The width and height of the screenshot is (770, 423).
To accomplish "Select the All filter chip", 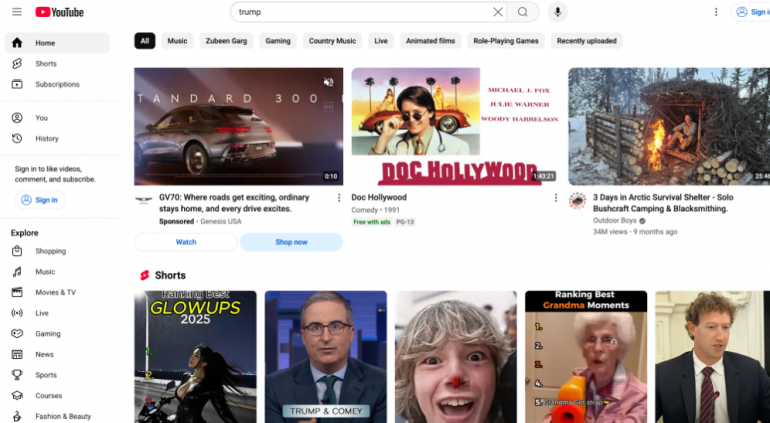I will [x=145, y=41].
